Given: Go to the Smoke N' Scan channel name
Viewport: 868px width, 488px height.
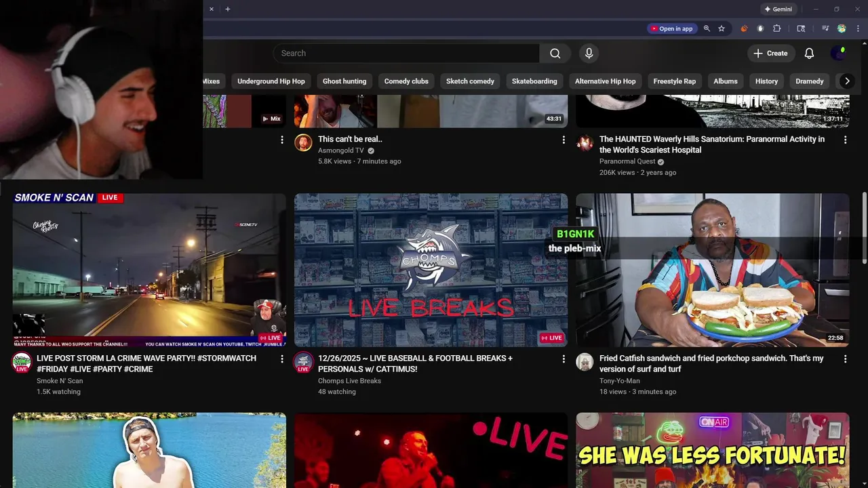Looking at the screenshot, I should [x=60, y=381].
